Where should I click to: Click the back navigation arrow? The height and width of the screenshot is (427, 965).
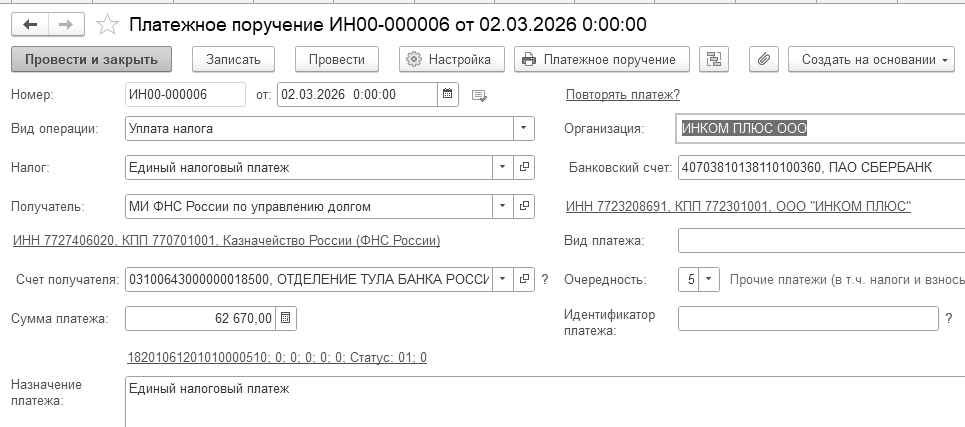click(29, 23)
